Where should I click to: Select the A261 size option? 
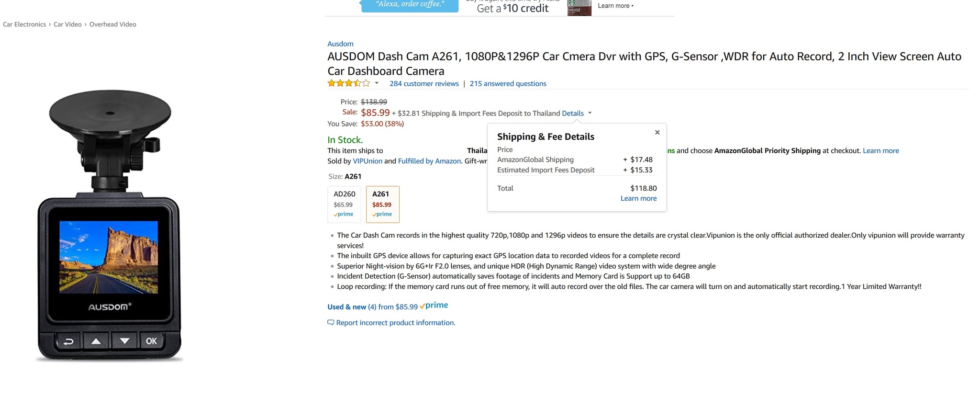[x=382, y=204]
